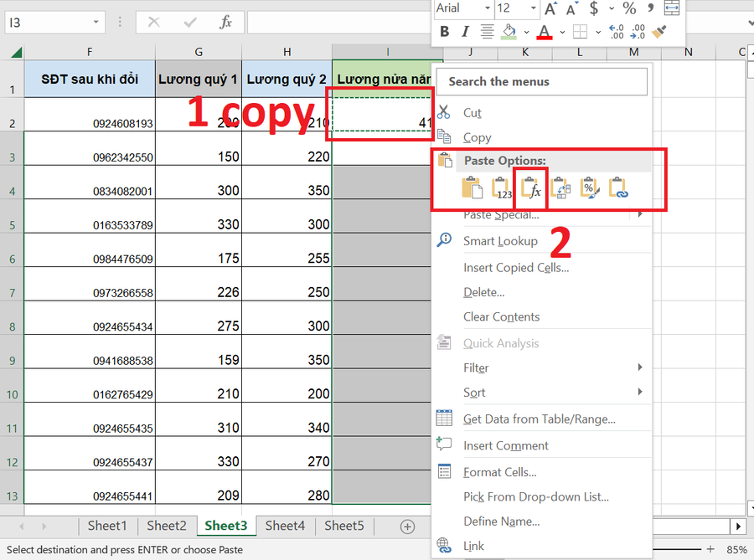Click the Increase Font Size icon
The height and width of the screenshot is (560, 754).
(x=550, y=8)
